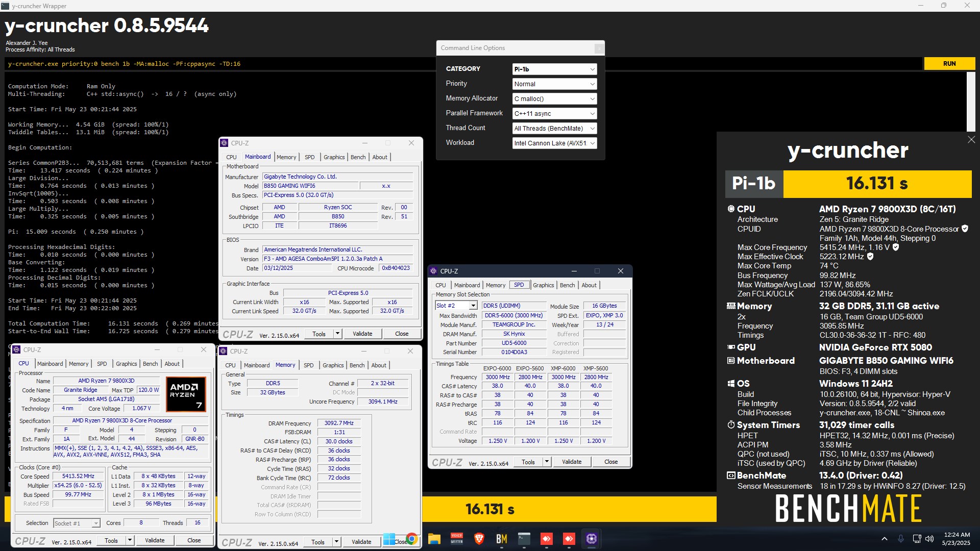Open File Explorer from the taskbar
This screenshot has height=551, width=980.
point(434,539)
